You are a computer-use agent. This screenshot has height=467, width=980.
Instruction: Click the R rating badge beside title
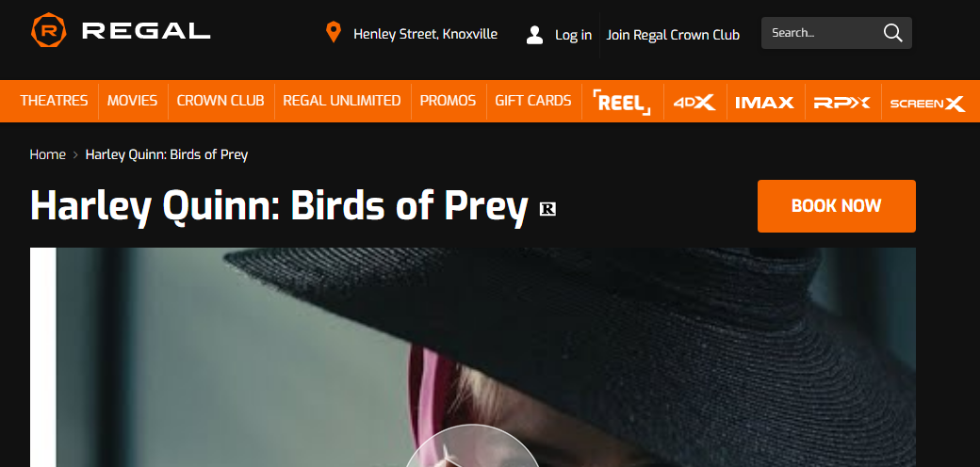(x=547, y=208)
